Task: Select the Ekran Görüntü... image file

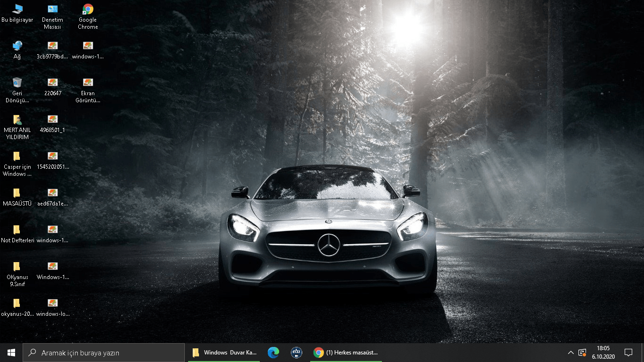Action: point(88,90)
